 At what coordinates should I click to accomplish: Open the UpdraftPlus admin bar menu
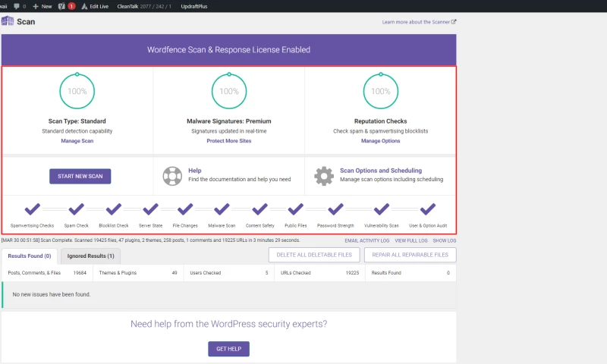click(194, 6)
